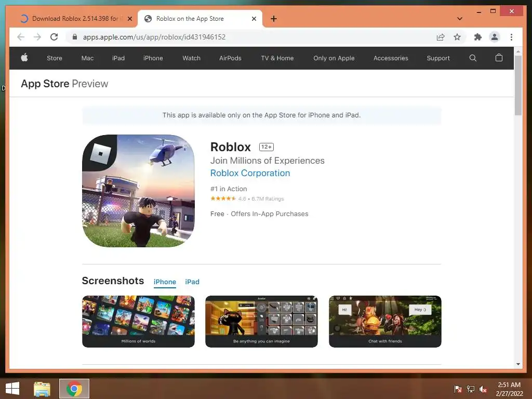The width and height of the screenshot is (532, 399).
Task: Click the padlock site info icon
Action: (75, 37)
